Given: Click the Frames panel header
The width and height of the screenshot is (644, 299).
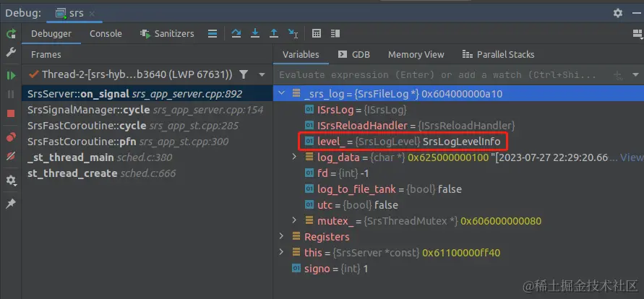Looking at the screenshot, I should tap(46, 55).
